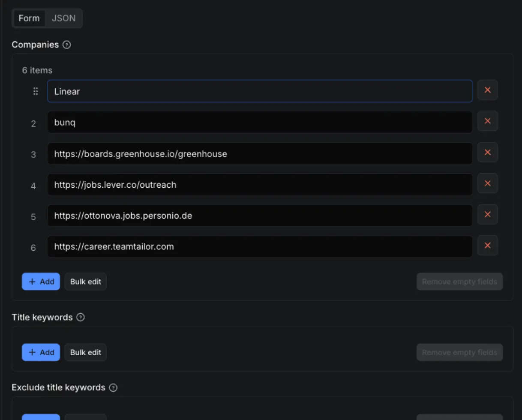The height and width of the screenshot is (420, 522).
Task: Focus the Linear input field
Action: (260, 91)
